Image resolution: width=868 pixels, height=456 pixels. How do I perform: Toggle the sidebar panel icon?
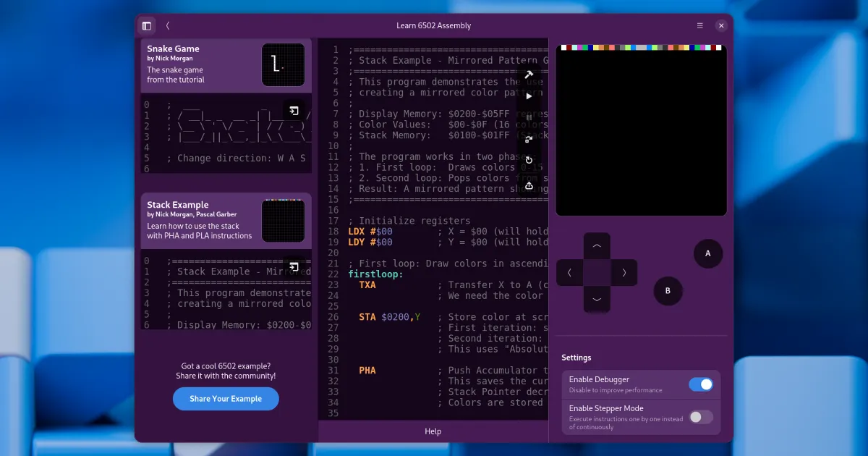(147, 25)
